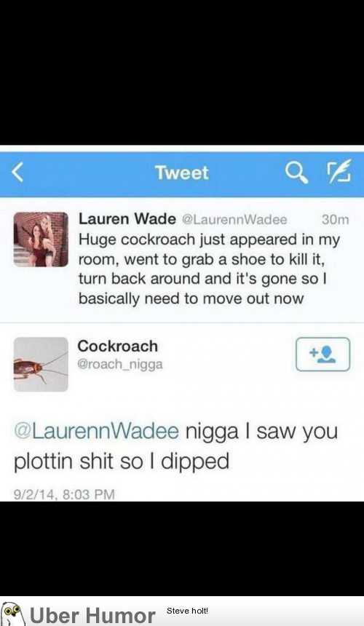This screenshot has width=364, height=626.
Task: Open the Cockroach display name
Action: pos(118,346)
